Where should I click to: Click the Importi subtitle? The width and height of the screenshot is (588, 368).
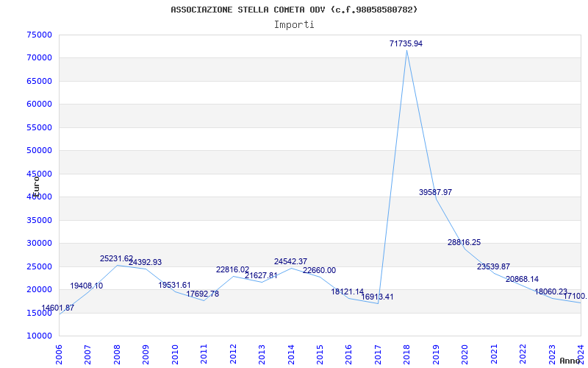click(294, 25)
